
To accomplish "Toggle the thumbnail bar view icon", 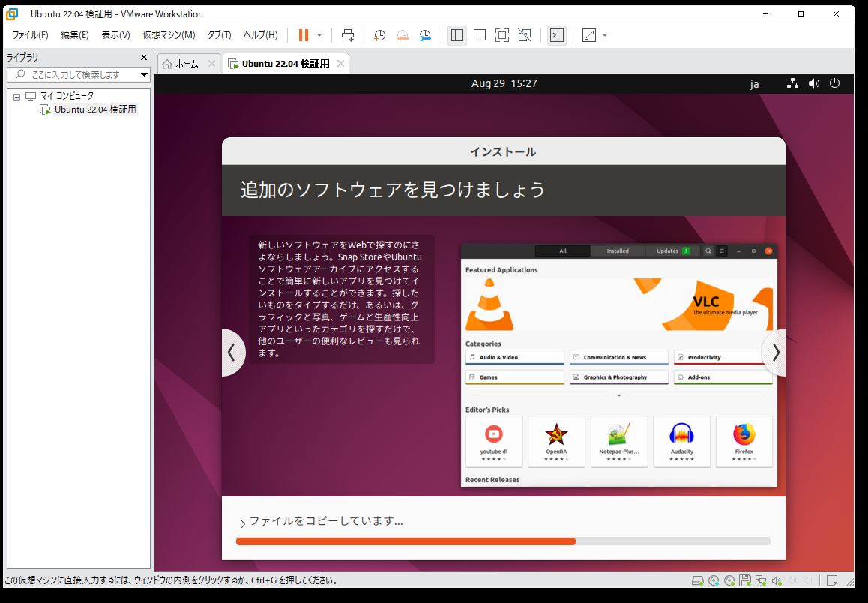I will coord(480,35).
